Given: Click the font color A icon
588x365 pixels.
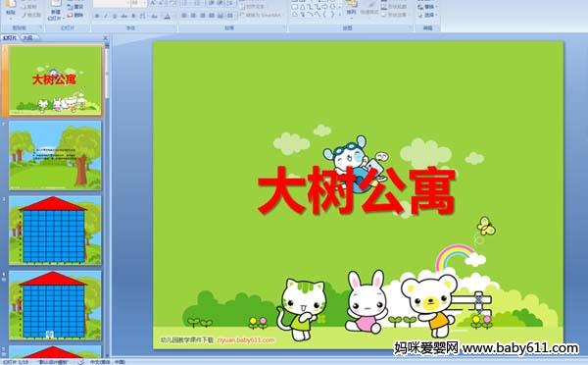Looking at the screenshot, I should (x=168, y=16).
